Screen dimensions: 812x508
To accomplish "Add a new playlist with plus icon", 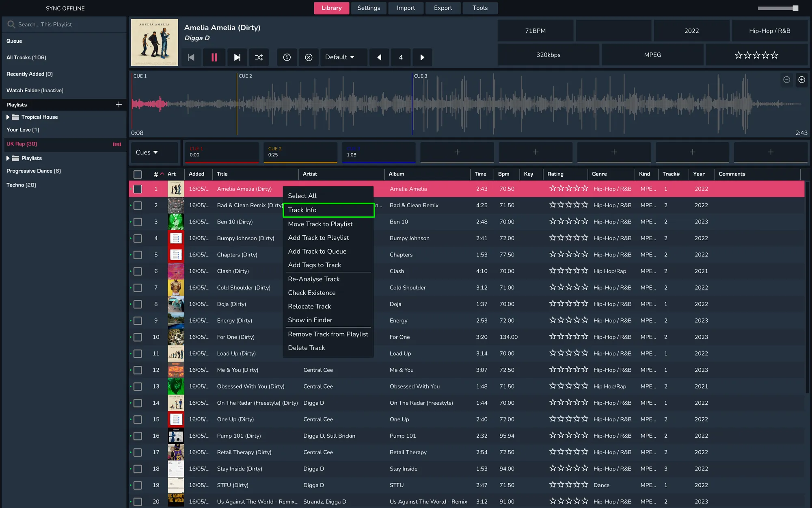I will point(119,104).
